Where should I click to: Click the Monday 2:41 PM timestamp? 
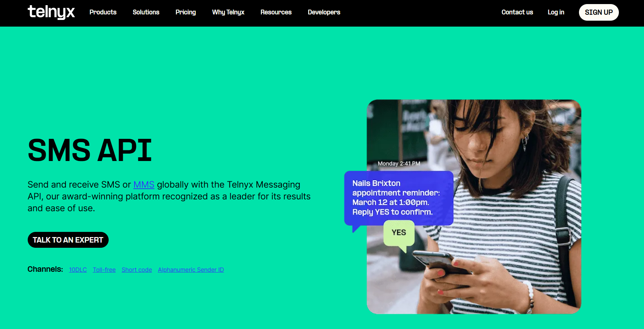(x=399, y=164)
